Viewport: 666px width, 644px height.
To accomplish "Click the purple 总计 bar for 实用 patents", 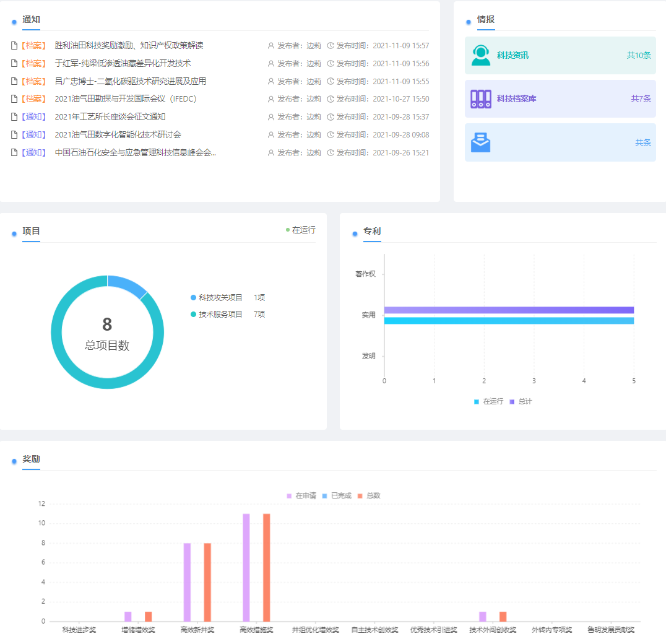I will click(x=509, y=310).
